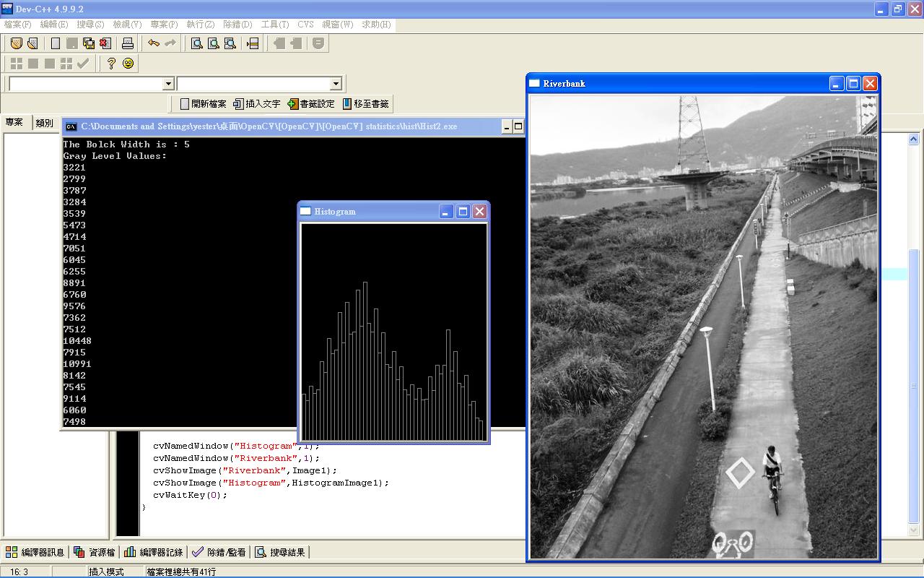Open the 搜尋(S) Search menu

pyautogui.click(x=90, y=25)
